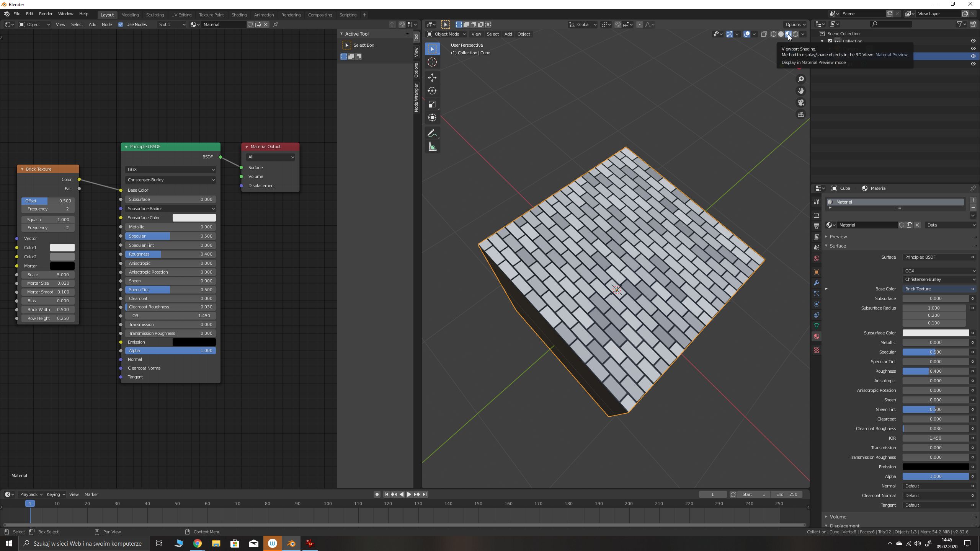Select the Rotate tool in viewport toolbar
The image size is (980, 551).
coord(432,91)
